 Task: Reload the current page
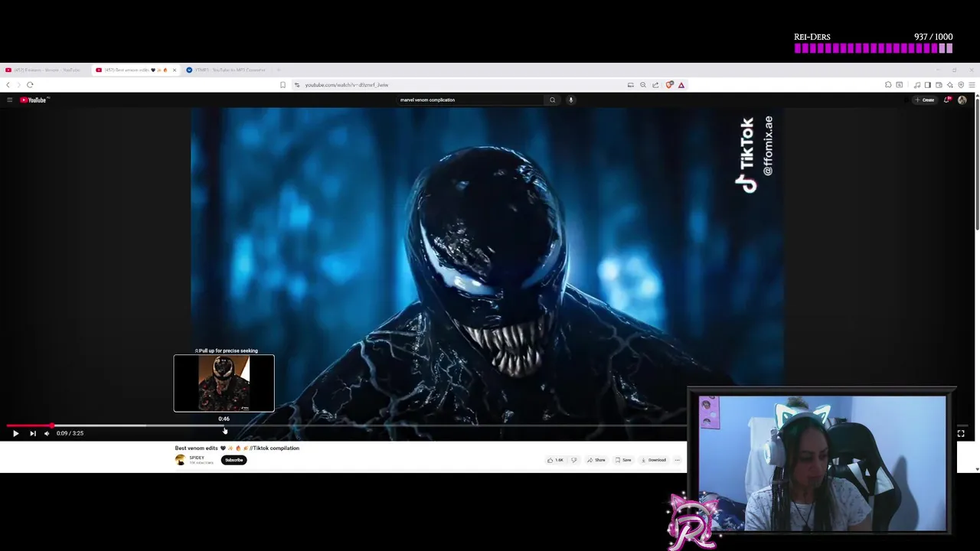(x=30, y=85)
